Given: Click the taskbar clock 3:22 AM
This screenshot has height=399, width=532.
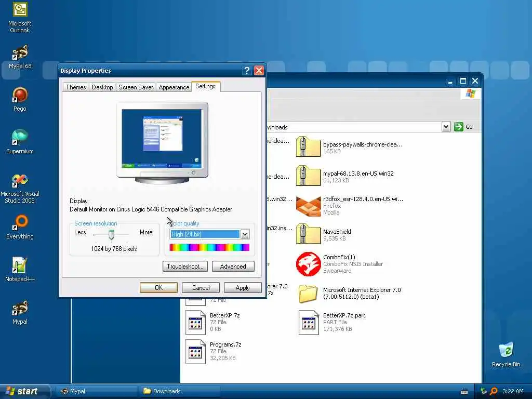Looking at the screenshot, I should (513, 391).
